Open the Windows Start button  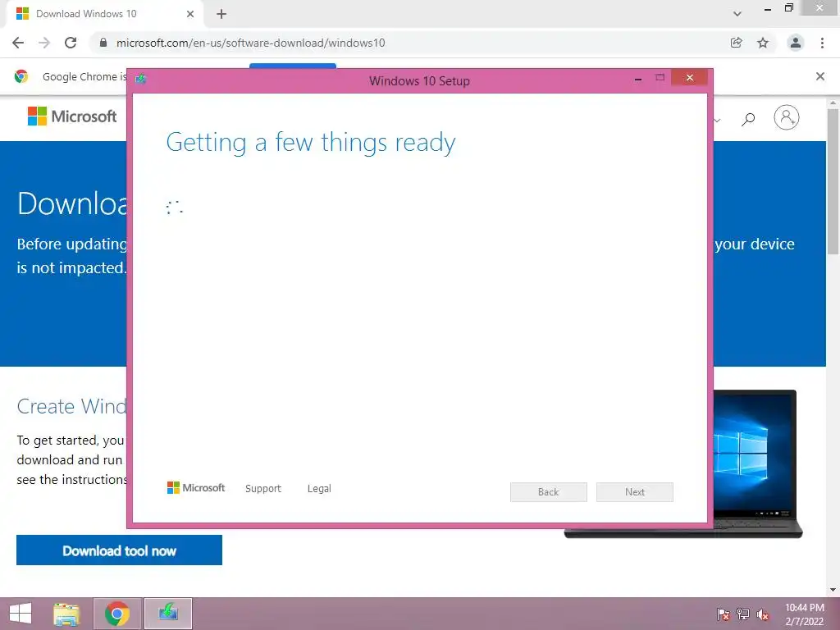point(21,614)
